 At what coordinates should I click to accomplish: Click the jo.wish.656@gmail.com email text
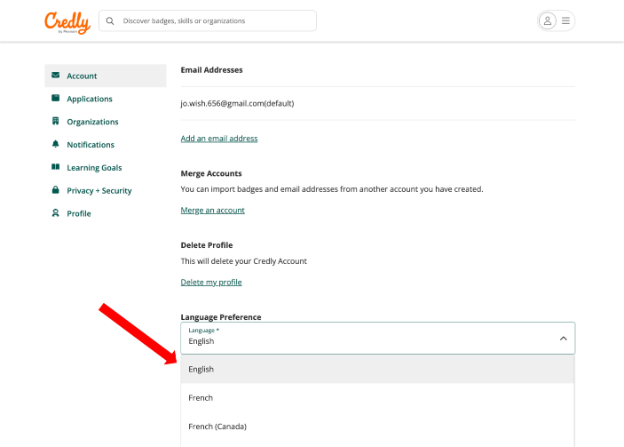pyautogui.click(x=237, y=103)
